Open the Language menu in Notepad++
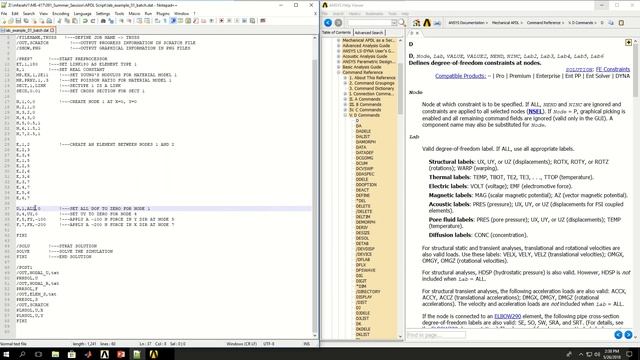640x360 pixels. pyautogui.click(x=82, y=13)
